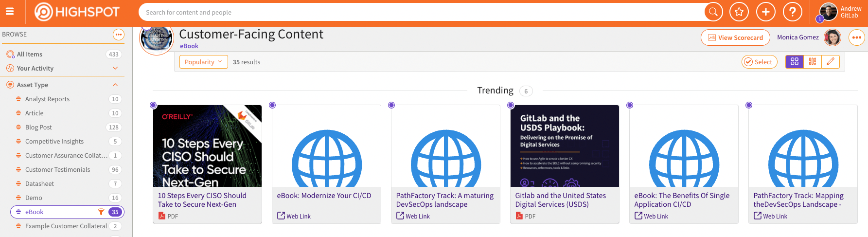Expand the Your Activity section
Screen dimensions: 868x237
(x=115, y=69)
